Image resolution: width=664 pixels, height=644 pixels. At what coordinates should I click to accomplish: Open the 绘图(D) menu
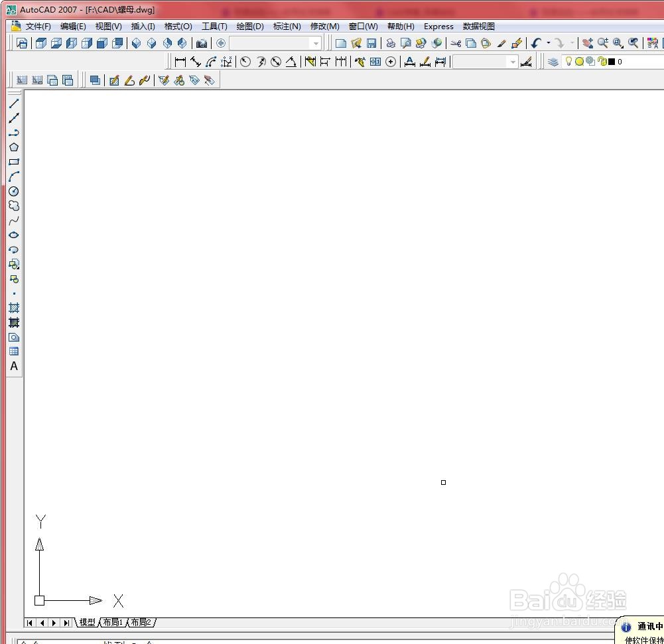point(250,27)
